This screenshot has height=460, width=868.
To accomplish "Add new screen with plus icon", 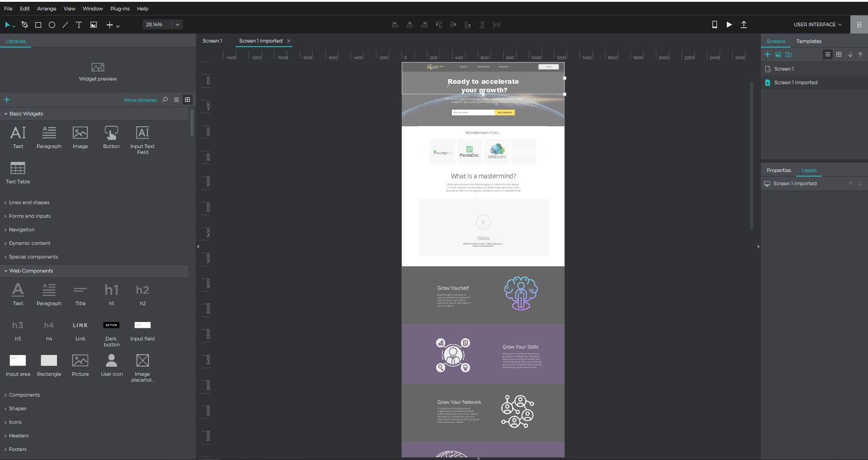I will point(767,54).
